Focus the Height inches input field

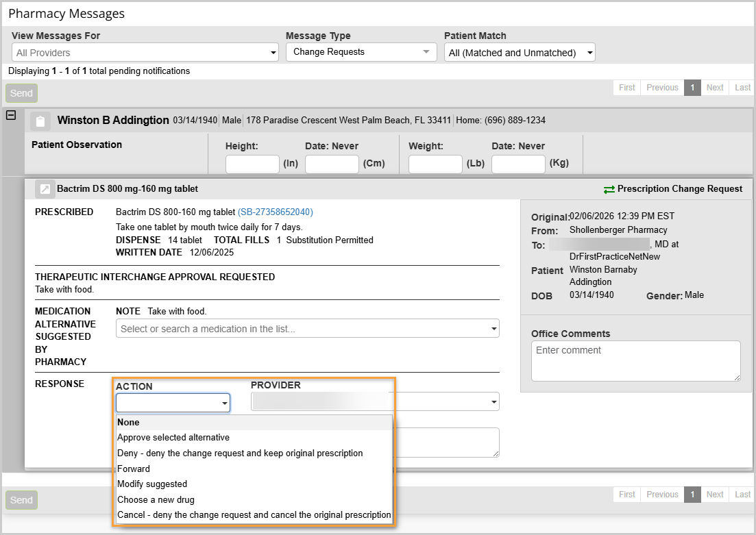point(252,164)
